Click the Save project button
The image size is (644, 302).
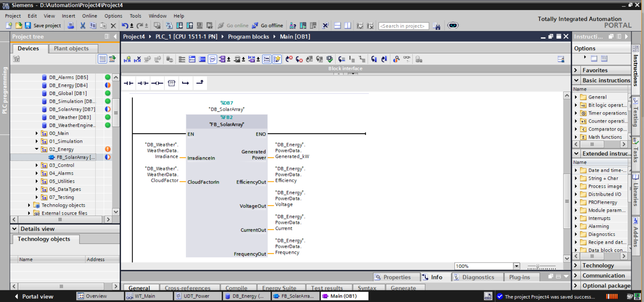(43, 26)
